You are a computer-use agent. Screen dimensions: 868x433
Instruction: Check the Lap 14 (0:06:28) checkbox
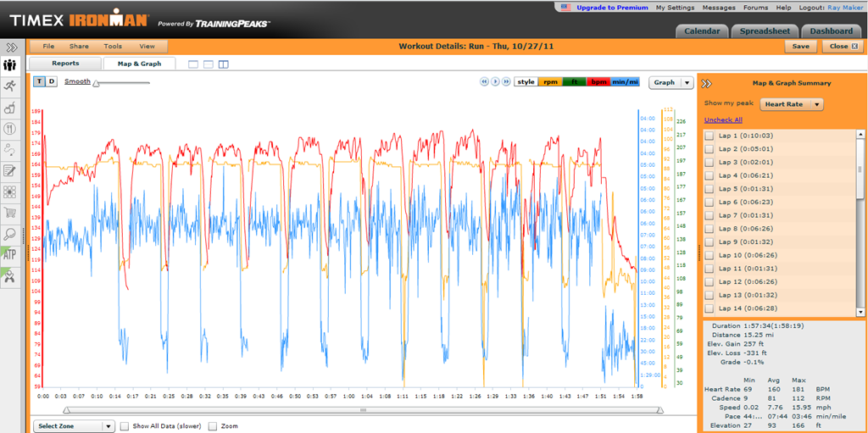(x=709, y=308)
